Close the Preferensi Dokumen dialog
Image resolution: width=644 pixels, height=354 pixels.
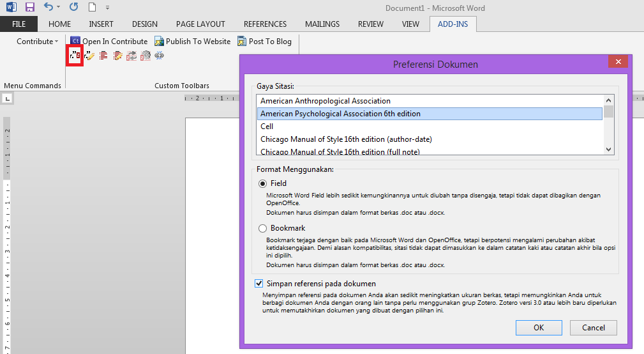[618, 62]
